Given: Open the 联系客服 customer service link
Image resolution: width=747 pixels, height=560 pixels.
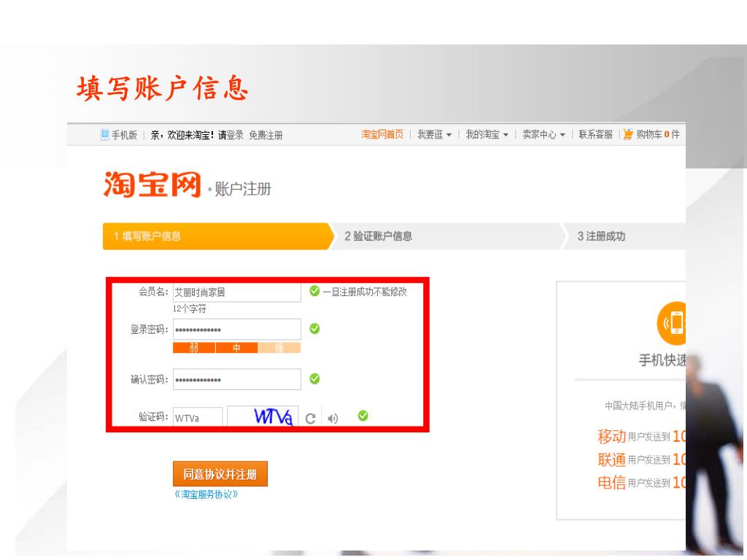Looking at the screenshot, I should 595,135.
